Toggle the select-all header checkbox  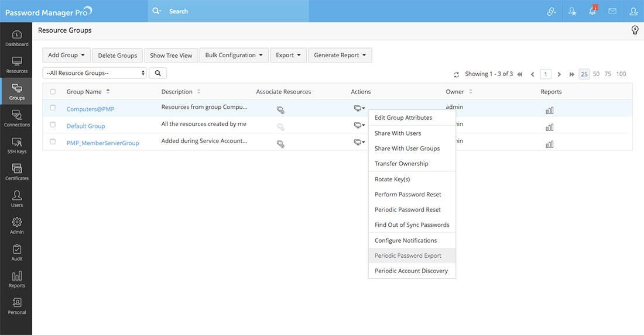[x=53, y=92]
